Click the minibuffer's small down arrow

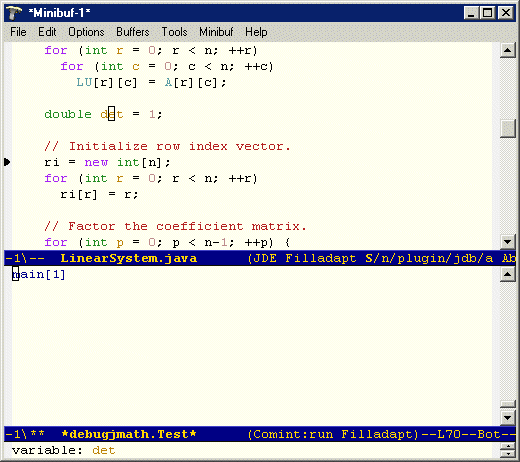click(508, 454)
